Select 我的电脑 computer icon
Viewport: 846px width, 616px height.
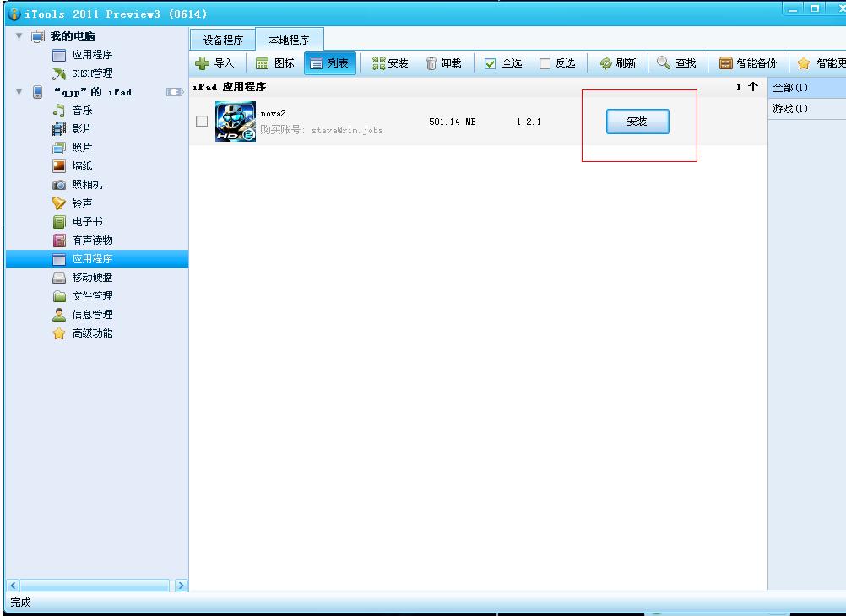pyautogui.click(x=37, y=36)
